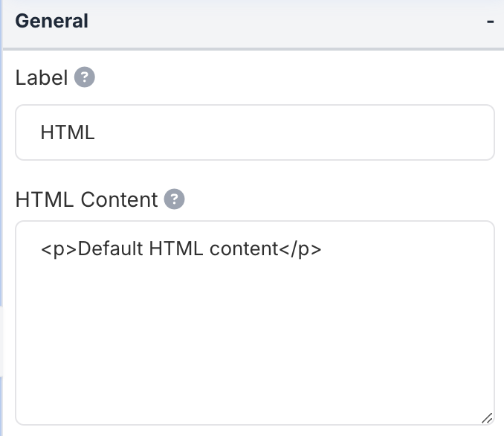Focus the Label input field
504x436 pixels.
click(254, 132)
